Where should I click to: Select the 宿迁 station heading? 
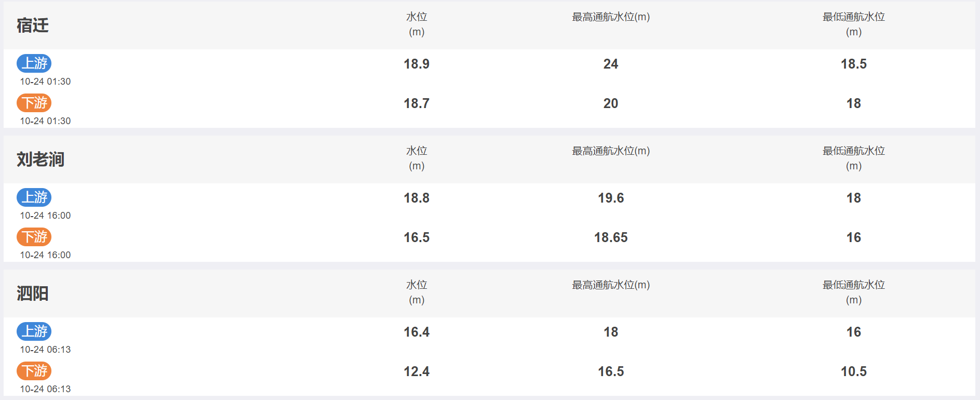tap(33, 25)
